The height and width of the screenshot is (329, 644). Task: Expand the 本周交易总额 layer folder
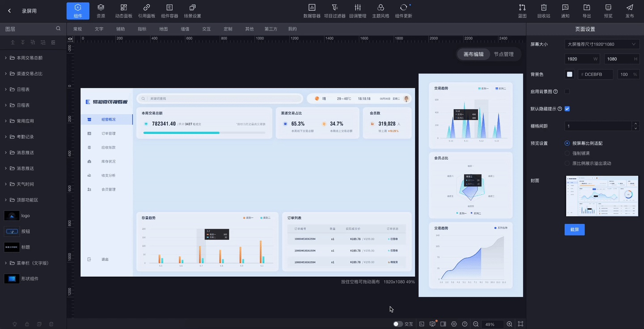coord(5,58)
